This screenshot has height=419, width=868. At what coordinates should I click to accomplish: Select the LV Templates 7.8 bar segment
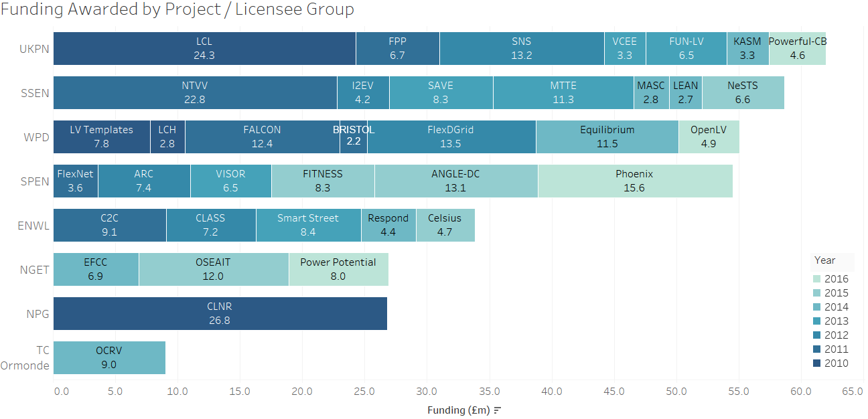pyautogui.click(x=102, y=137)
